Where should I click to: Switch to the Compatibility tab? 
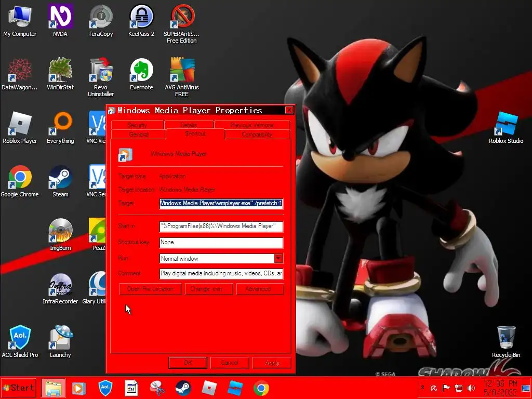[x=257, y=135]
